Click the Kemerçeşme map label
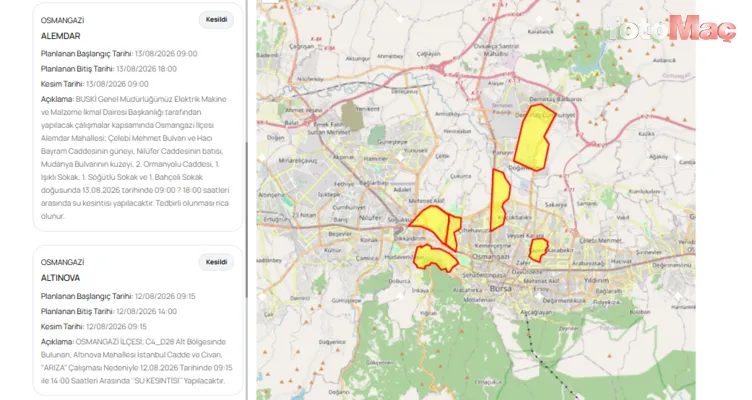752x400 pixels. pos(493,245)
